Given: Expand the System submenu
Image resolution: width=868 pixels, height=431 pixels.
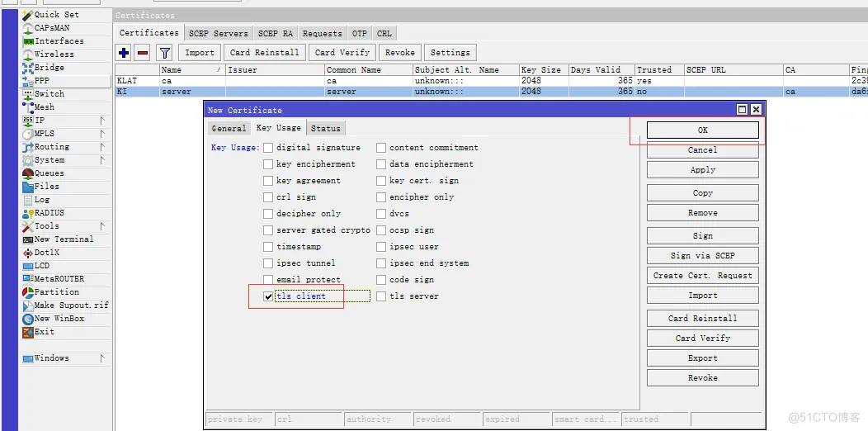Looking at the screenshot, I should (x=102, y=160).
